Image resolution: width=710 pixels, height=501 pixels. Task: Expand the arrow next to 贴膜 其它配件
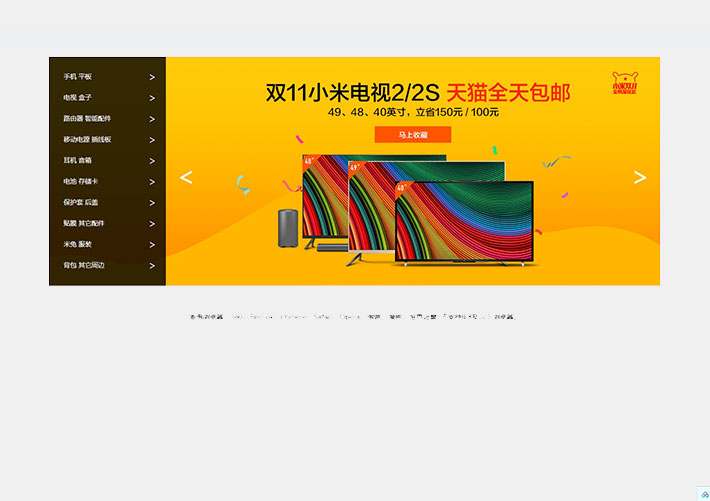click(152, 224)
